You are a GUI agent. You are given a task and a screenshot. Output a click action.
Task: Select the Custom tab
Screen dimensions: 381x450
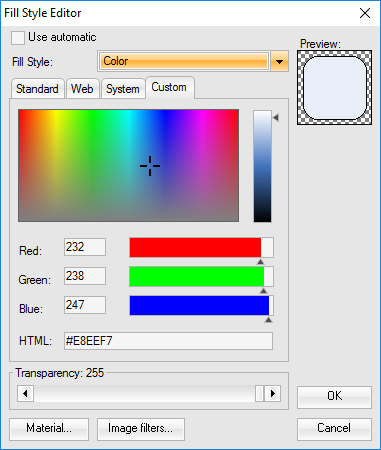coord(170,87)
